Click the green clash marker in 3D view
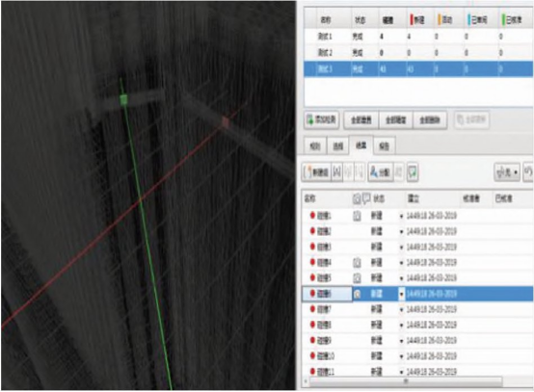534x392 pixels. point(124,99)
